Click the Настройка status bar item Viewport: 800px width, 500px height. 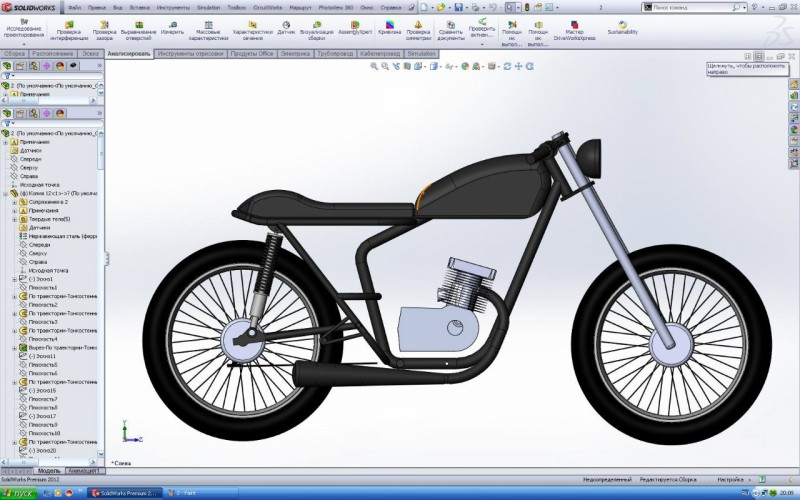(x=730, y=480)
